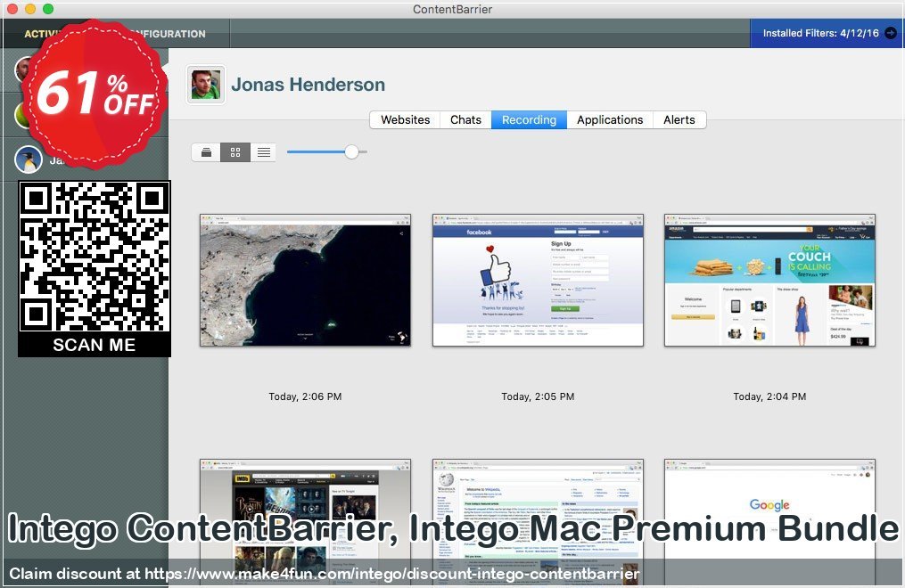Image resolution: width=905 pixels, height=588 pixels.
Task: Open the Chats tab
Action: coord(465,120)
